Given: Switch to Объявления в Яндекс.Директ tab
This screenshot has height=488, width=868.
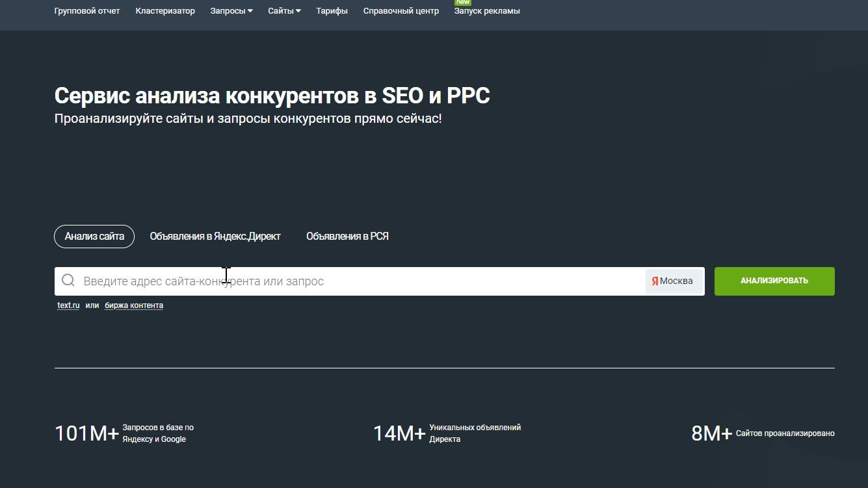Looking at the screenshot, I should [215, 237].
